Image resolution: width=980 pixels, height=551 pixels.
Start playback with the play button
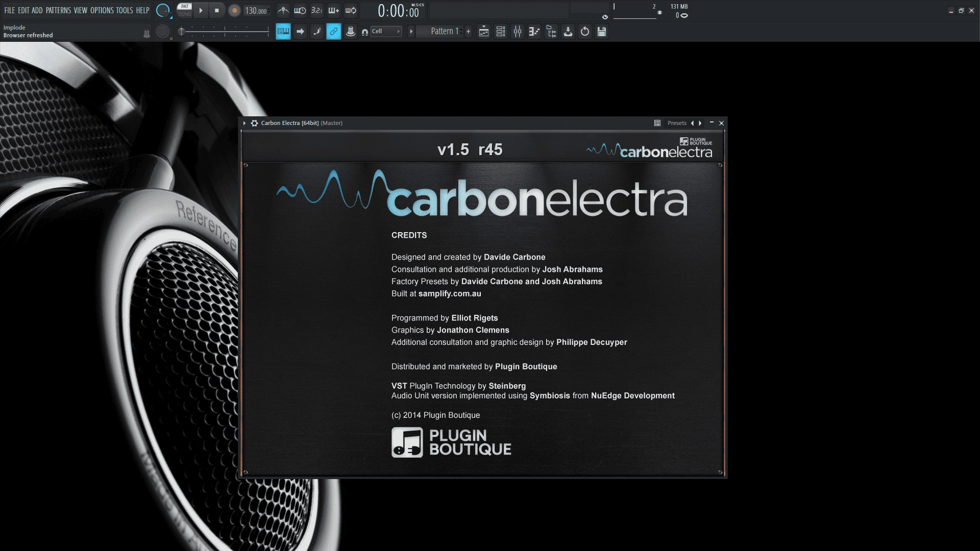(201, 10)
